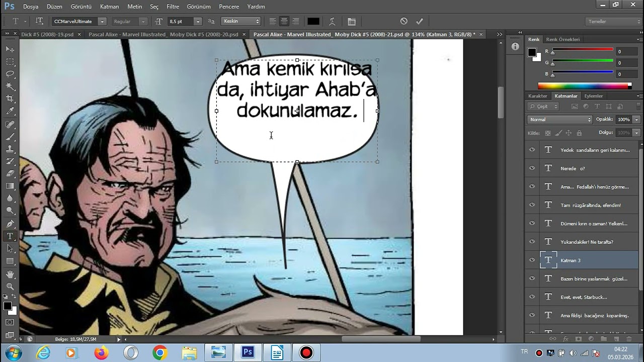Open the font family dropdown
This screenshot has width=644, height=362.
(x=102, y=22)
